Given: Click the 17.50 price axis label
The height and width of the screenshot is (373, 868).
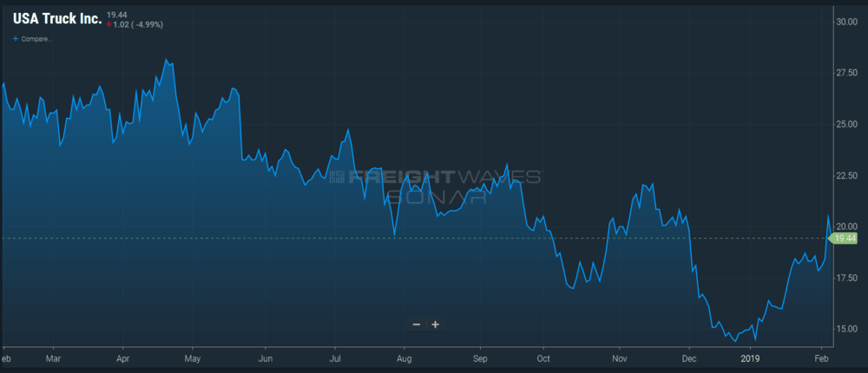Looking at the screenshot, I should coord(845,278).
